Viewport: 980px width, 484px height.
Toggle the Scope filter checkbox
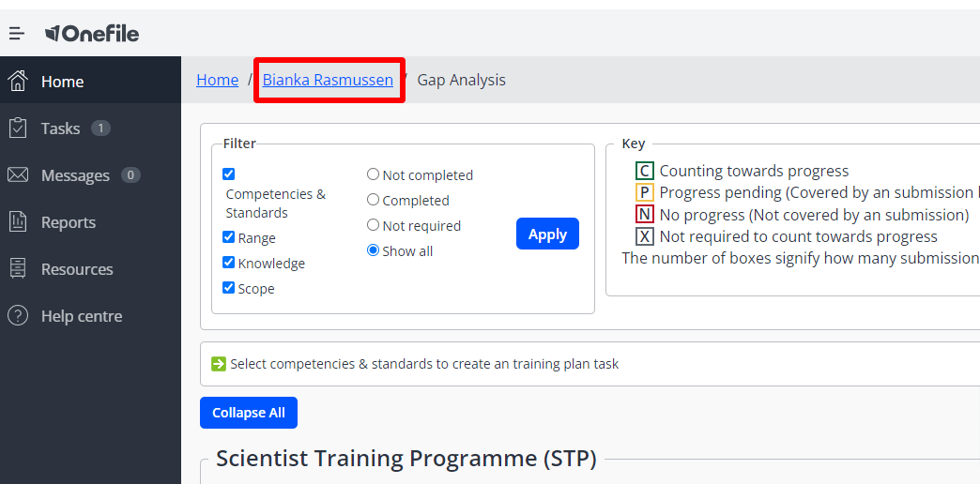229,288
